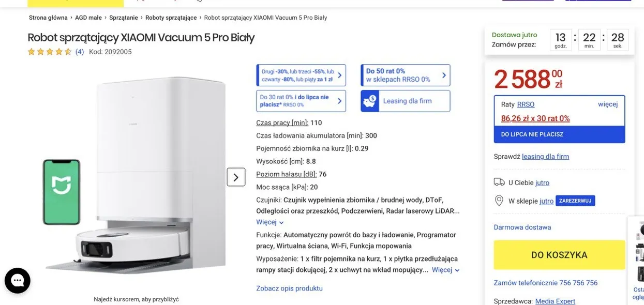The width and height of the screenshot is (644, 305).
Task: Expand Więcej under Wyposażenie list
Action: click(445, 270)
